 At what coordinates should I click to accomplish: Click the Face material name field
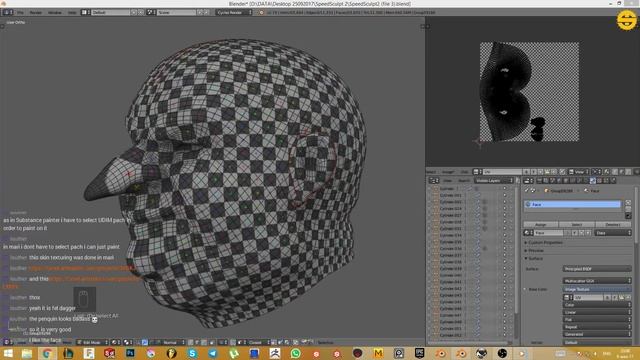pos(549,233)
